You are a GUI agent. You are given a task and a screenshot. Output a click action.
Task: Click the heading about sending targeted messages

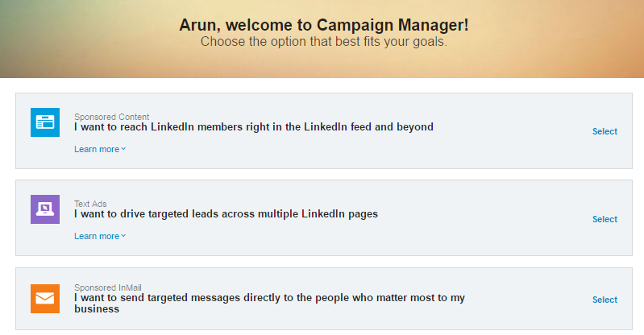269,303
